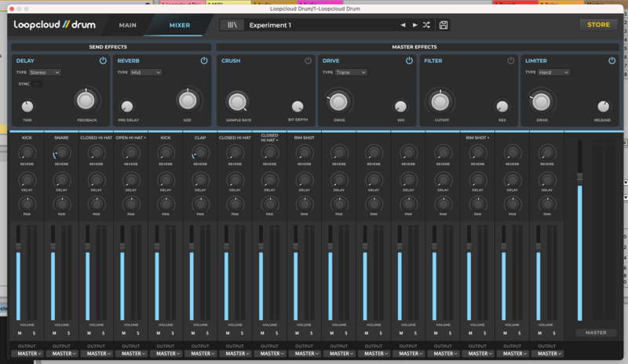Open the preset browser library icon
Viewport: 628px width, 364px height.
point(232,25)
